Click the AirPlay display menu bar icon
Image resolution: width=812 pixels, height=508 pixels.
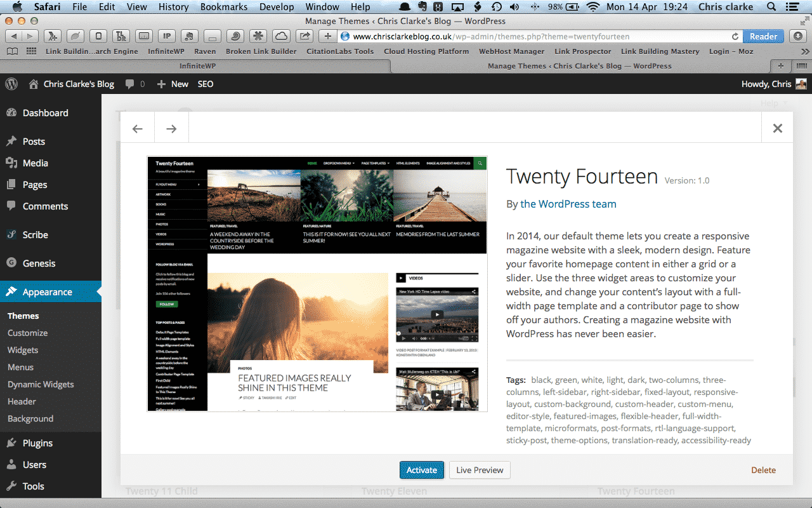click(457, 7)
